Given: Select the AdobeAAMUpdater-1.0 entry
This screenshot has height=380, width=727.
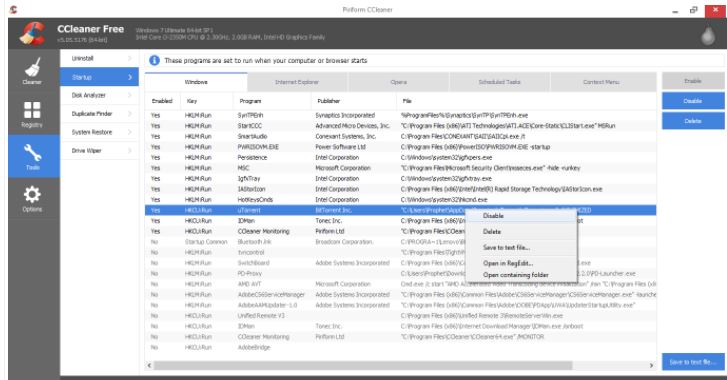Looking at the screenshot, I should pos(401,305).
